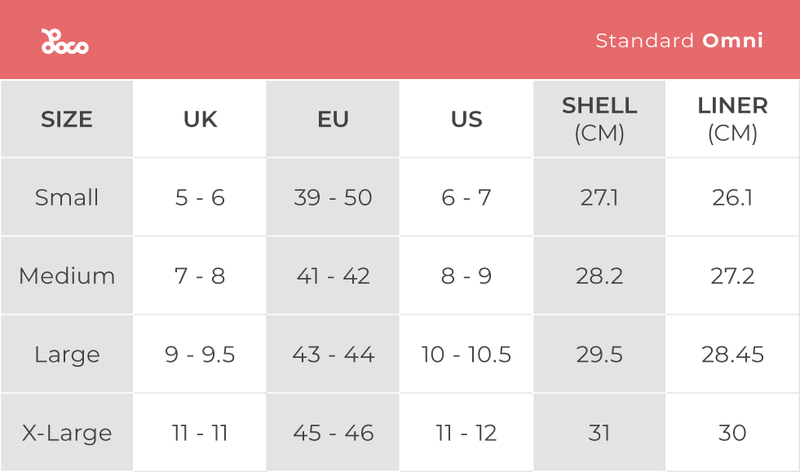800x472 pixels.
Task: Click the liner value 26.1 cell
Action: pyautogui.click(x=732, y=197)
